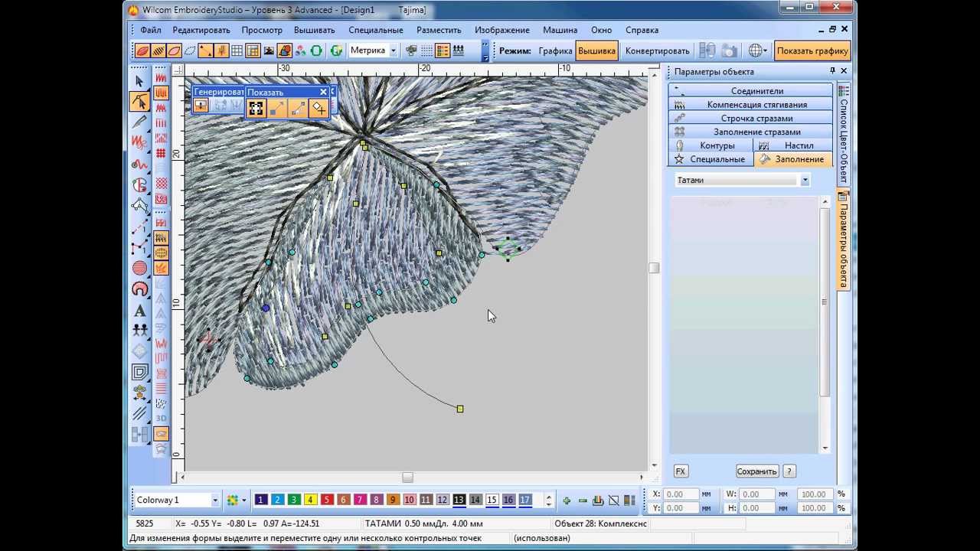
Task: Open the Colorway 1 dropdown
Action: click(x=214, y=500)
